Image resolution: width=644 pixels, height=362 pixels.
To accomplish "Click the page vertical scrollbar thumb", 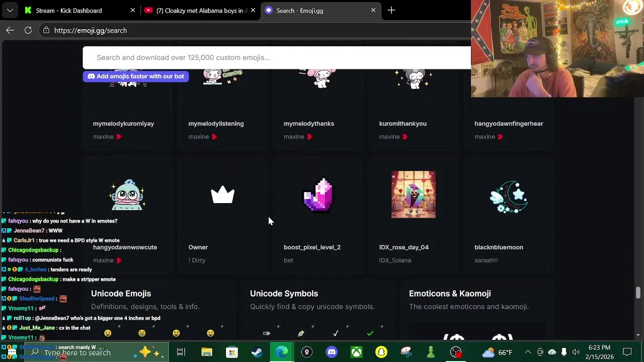I will (638, 293).
